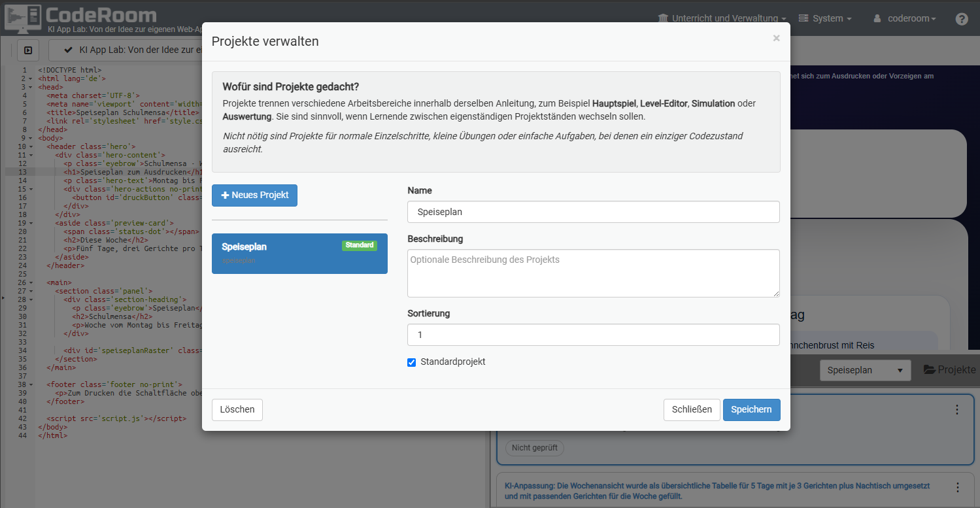Image resolution: width=980 pixels, height=508 pixels.
Task: Collapse the footer fold on line 38
Action: (31, 384)
